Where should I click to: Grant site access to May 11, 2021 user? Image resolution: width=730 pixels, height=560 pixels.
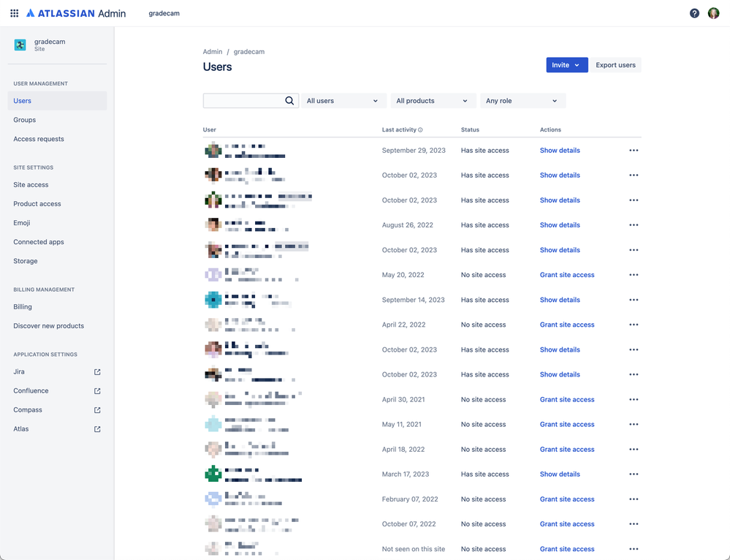click(x=567, y=425)
